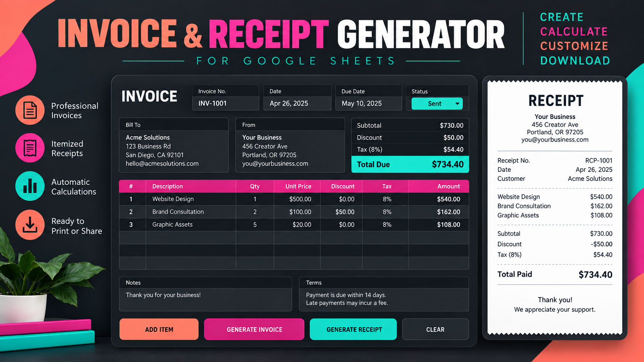
Task: Open the Status dropdown showing Sent
Action: pyautogui.click(x=437, y=103)
